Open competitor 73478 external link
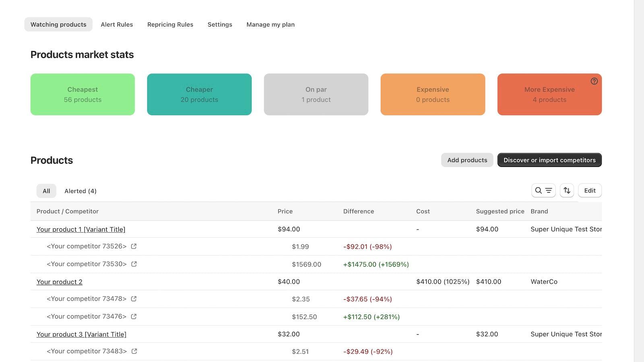Viewport: 644px width, 362px height. click(134, 299)
